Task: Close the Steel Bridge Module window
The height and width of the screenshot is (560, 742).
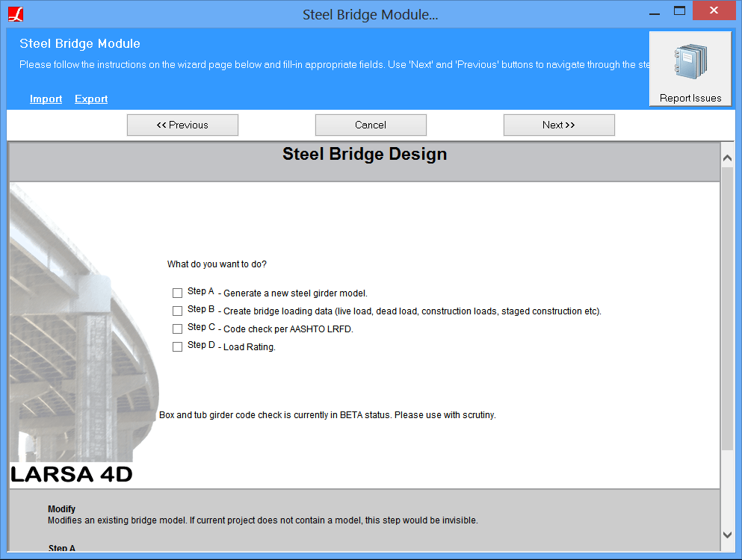Action: [714, 10]
